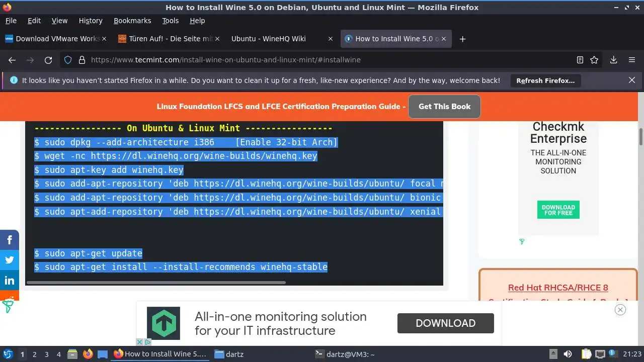Open the file manager launcher in taskbar
This screenshot has height=362, width=644.
pos(73,354)
